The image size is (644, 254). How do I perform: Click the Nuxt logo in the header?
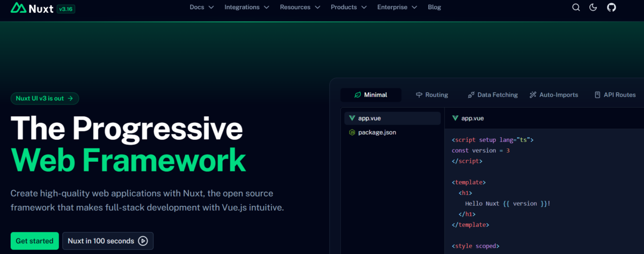(31, 8)
